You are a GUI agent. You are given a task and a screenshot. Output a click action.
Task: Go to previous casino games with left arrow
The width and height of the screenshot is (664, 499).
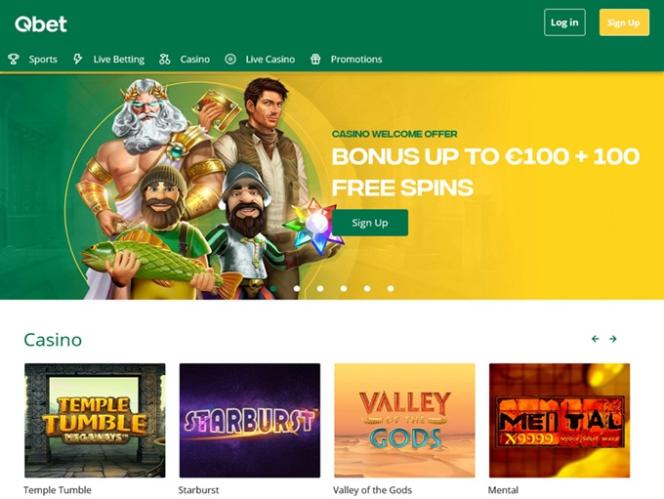(595, 339)
